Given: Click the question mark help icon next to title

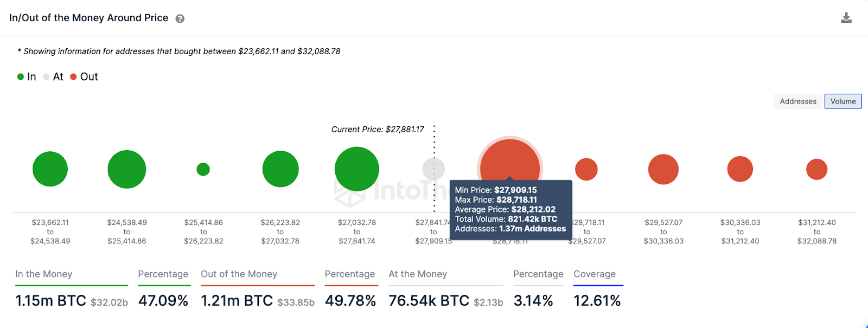Looking at the screenshot, I should (x=180, y=18).
